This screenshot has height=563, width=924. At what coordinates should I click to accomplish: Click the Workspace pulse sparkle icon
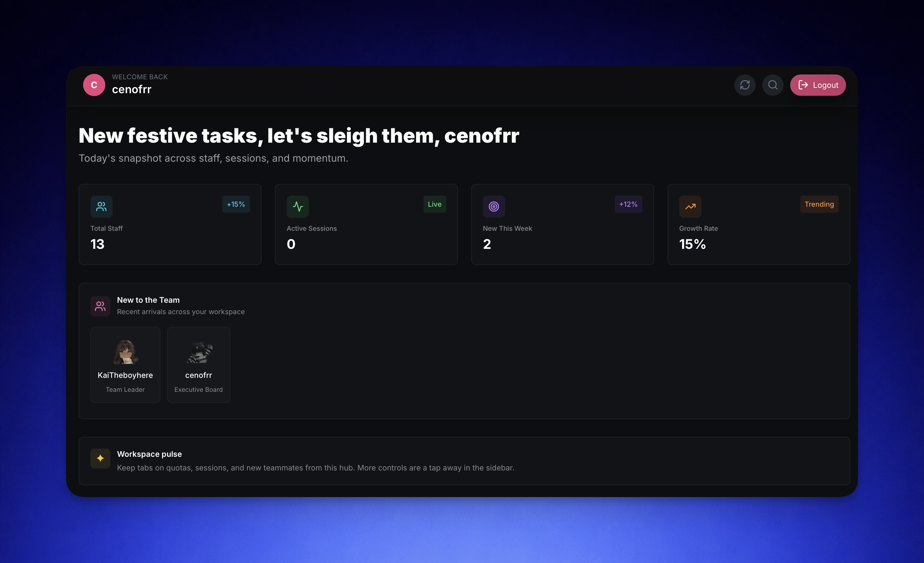(100, 458)
